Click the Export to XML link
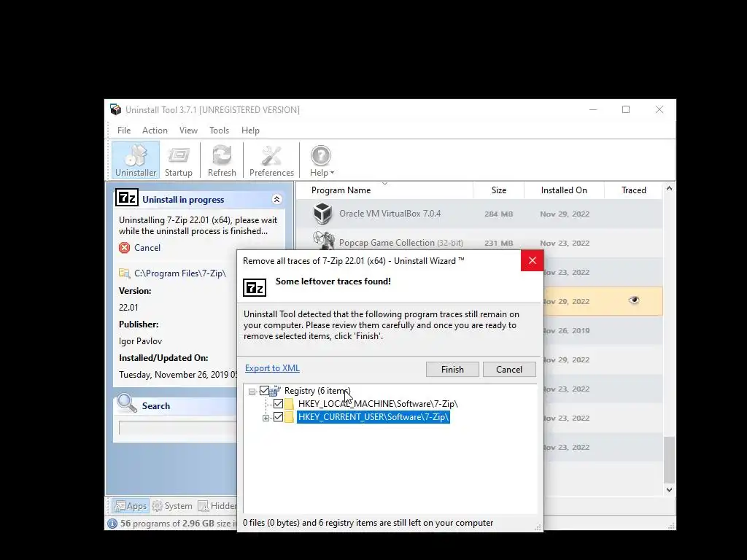The image size is (747, 560). click(273, 368)
